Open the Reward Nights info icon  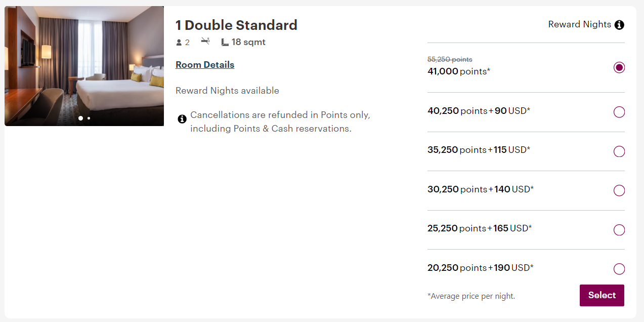pos(619,24)
